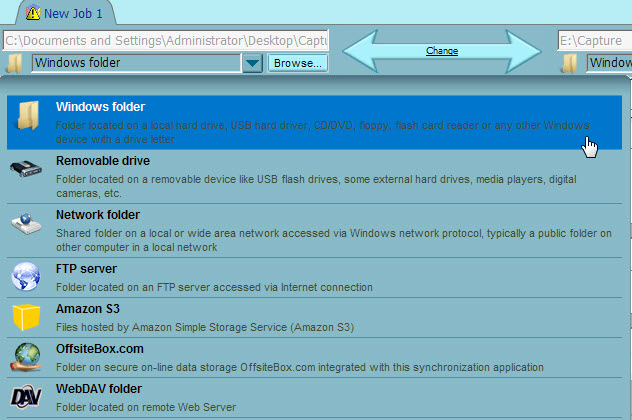Click the left source path field
The width and height of the screenshot is (632, 420).
pos(166,41)
